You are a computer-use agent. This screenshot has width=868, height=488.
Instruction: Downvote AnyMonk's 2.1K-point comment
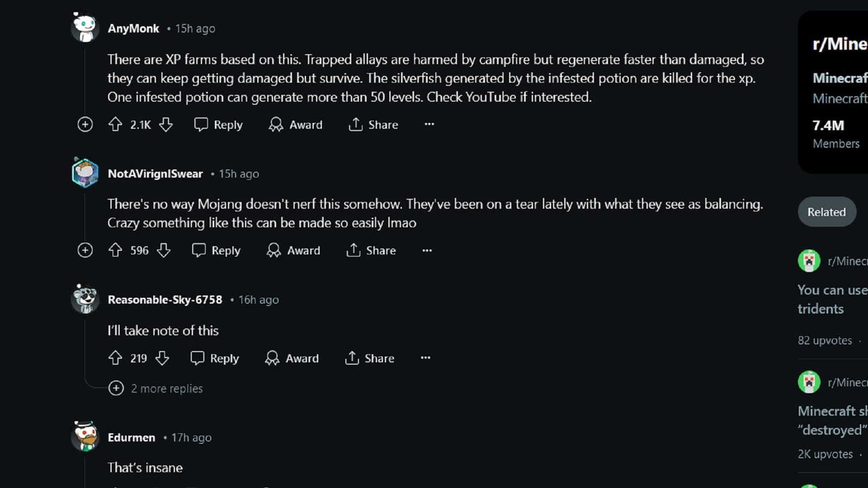coord(166,125)
